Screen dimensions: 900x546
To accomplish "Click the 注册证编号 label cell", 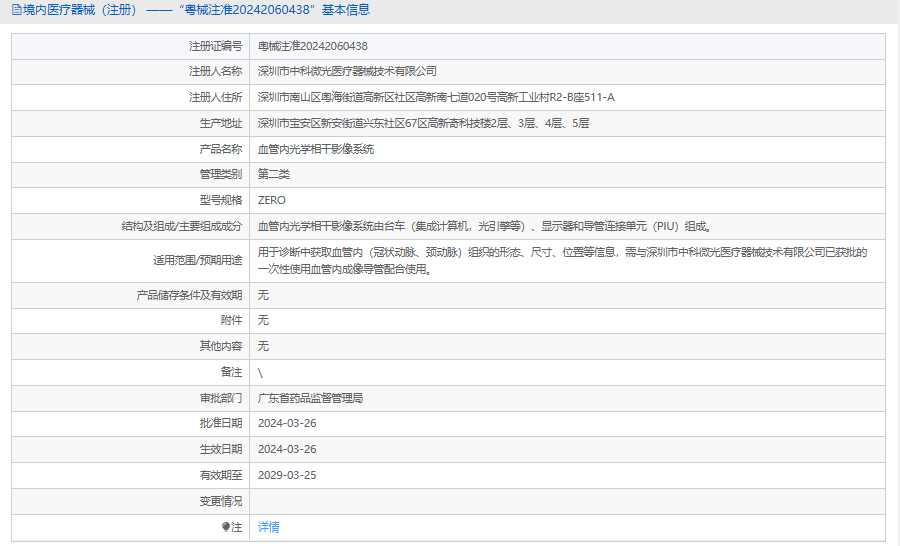I will (x=131, y=46).
